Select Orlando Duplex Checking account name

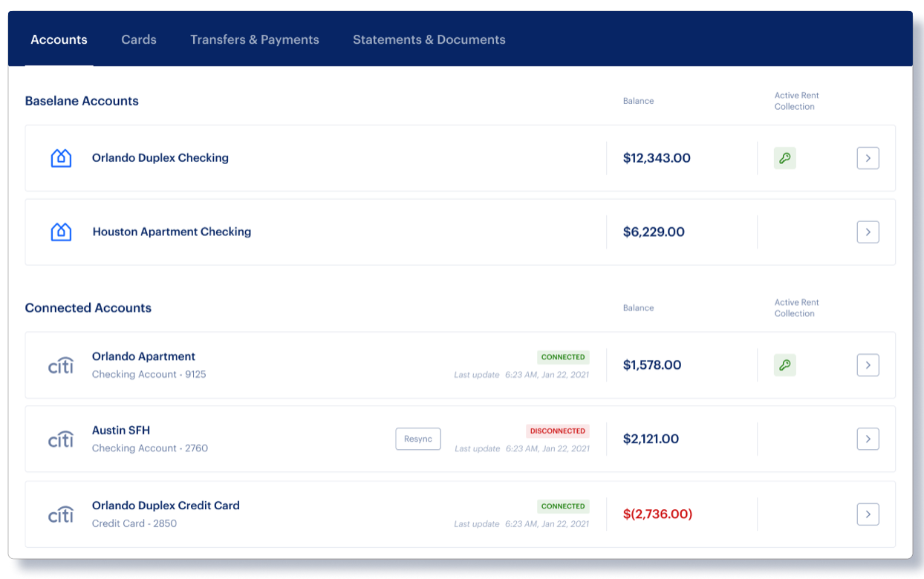click(x=160, y=157)
